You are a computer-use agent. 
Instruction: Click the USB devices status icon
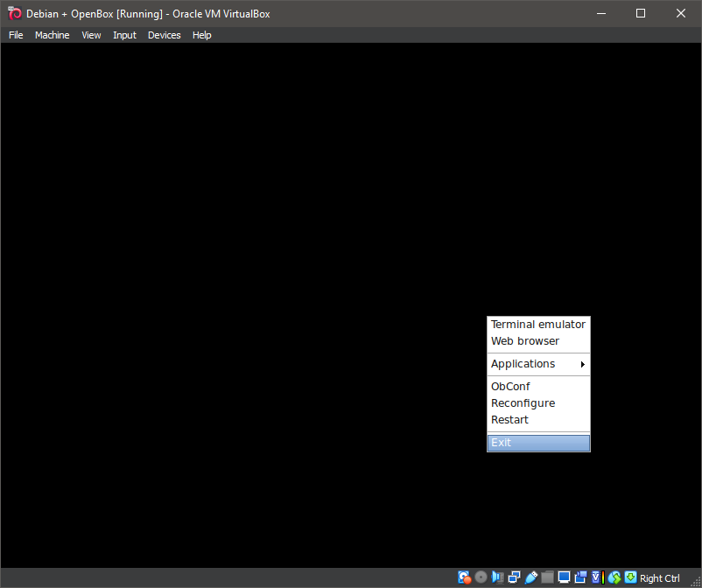(531, 577)
